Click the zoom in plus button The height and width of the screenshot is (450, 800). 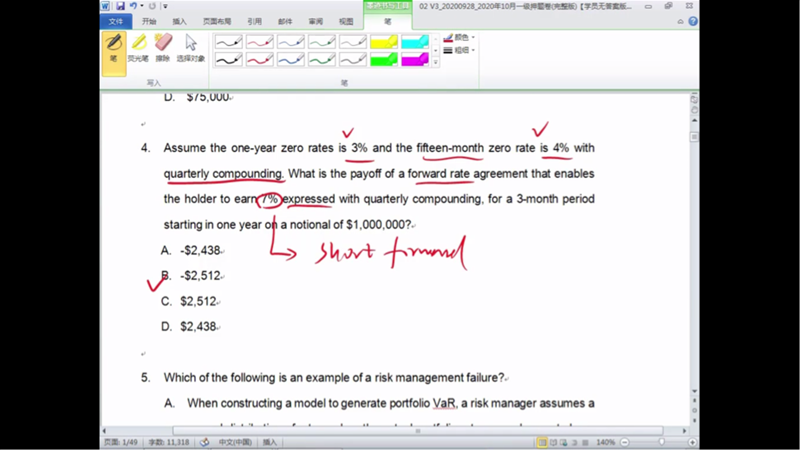(692, 442)
